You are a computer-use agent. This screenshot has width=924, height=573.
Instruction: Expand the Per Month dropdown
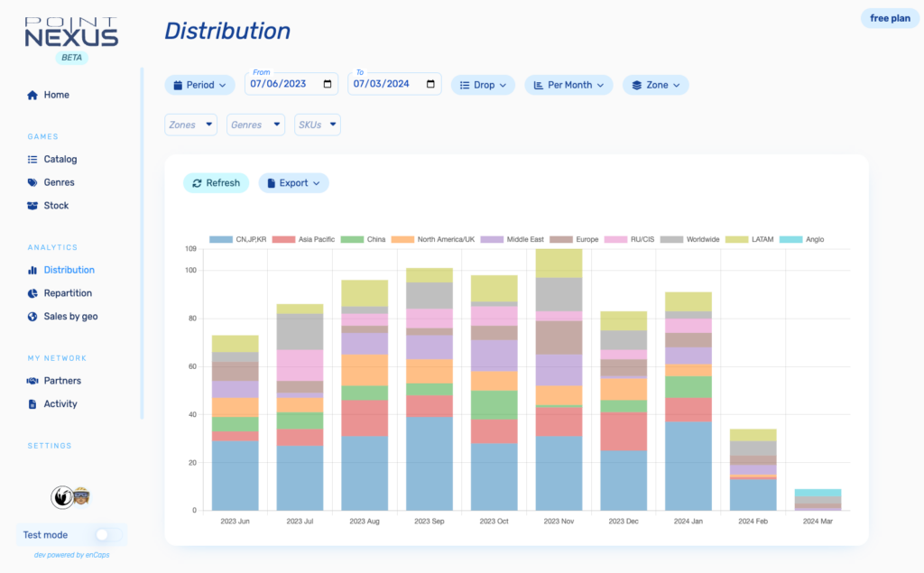pos(568,85)
